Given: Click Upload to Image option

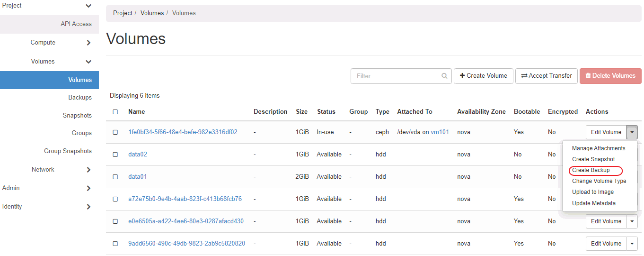Looking at the screenshot, I should coord(592,192).
